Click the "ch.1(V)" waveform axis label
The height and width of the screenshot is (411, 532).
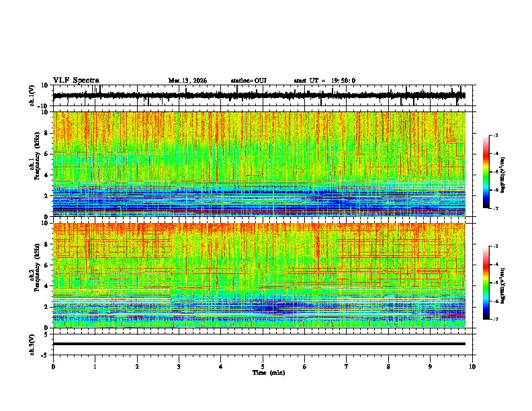(x=32, y=95)
